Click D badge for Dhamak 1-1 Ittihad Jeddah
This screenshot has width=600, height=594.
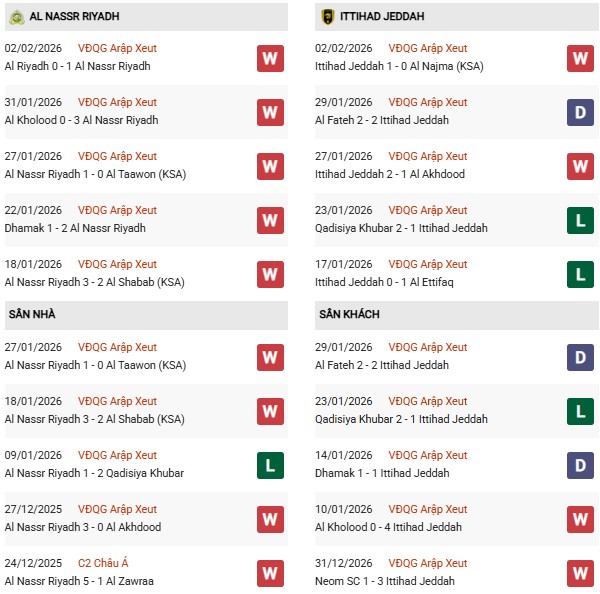tap(580, 465)
